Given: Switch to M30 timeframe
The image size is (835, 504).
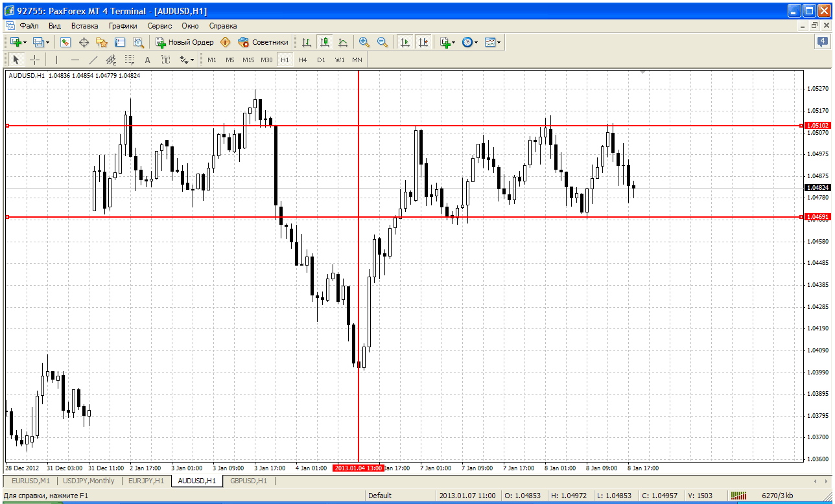Looking at the screenshot, I should tap(266, 60).
